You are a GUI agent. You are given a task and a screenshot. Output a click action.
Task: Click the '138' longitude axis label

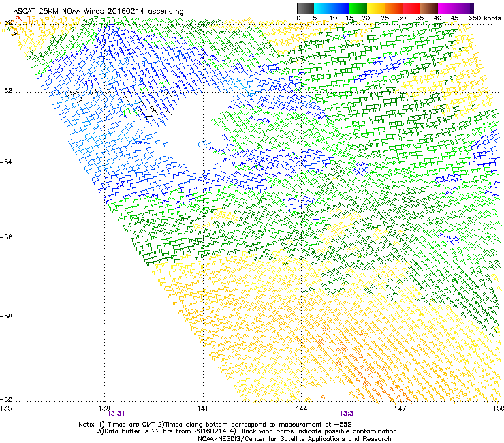pos(104,408)
